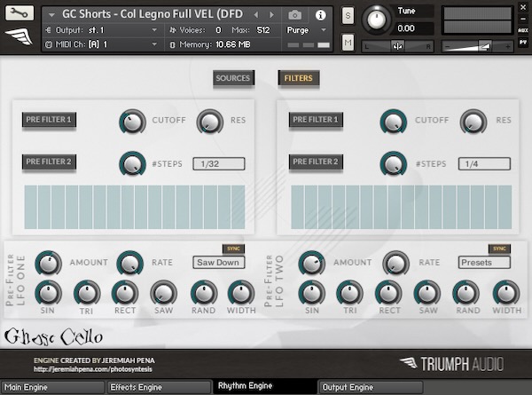
Task: Click LFO One WIDTH knob
Action: 241,294
